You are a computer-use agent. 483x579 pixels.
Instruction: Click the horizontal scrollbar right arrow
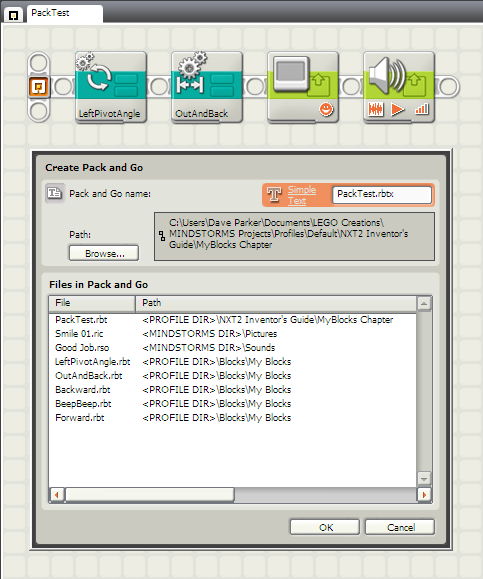[x=424, y=495]
